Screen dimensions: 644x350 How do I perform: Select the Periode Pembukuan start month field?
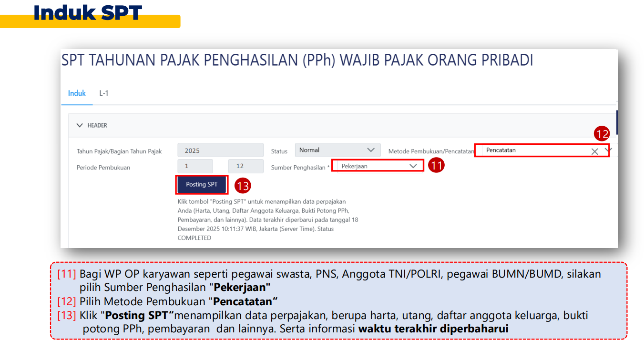(195, 166)
